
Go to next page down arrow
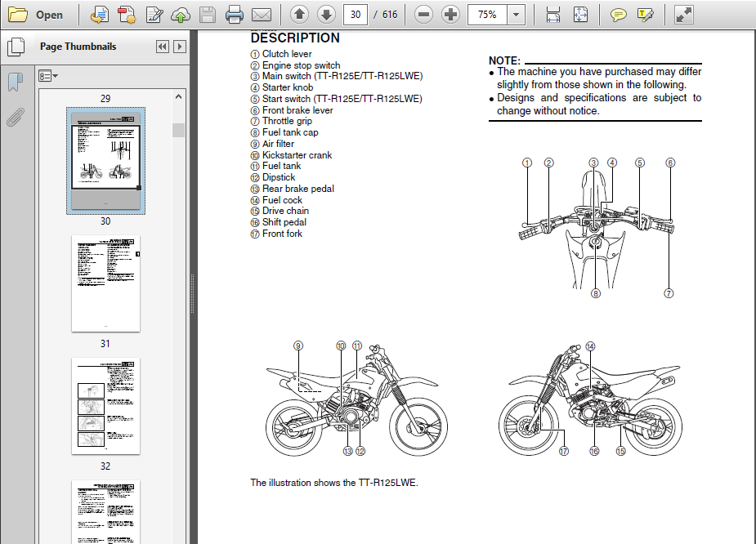coord(326,15)
